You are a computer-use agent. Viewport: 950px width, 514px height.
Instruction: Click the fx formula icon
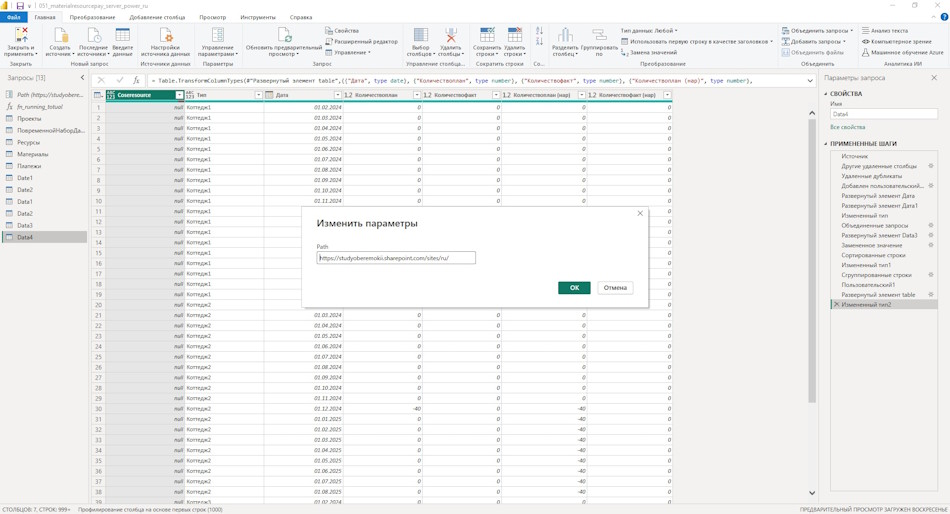136,80
